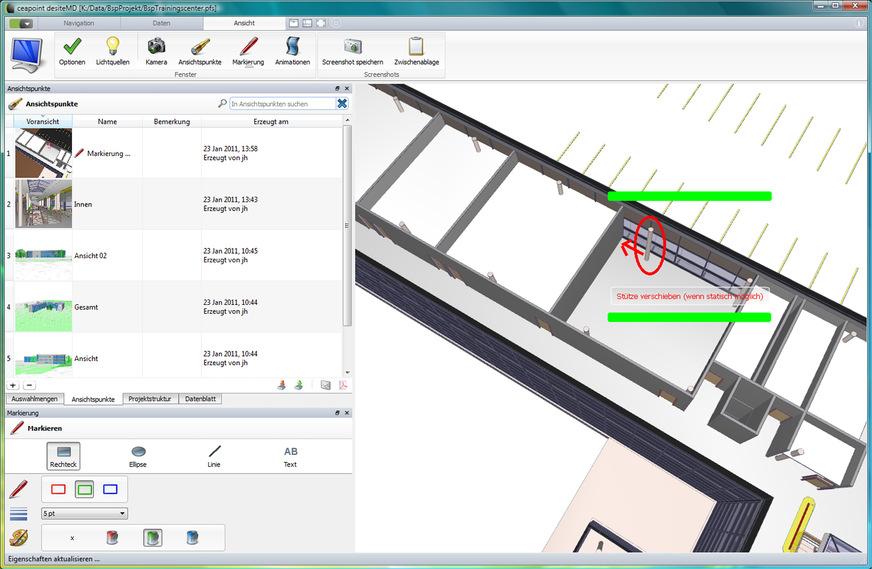
Task: Pick the red outline color swatch
Action: click(x=58, y=489)
